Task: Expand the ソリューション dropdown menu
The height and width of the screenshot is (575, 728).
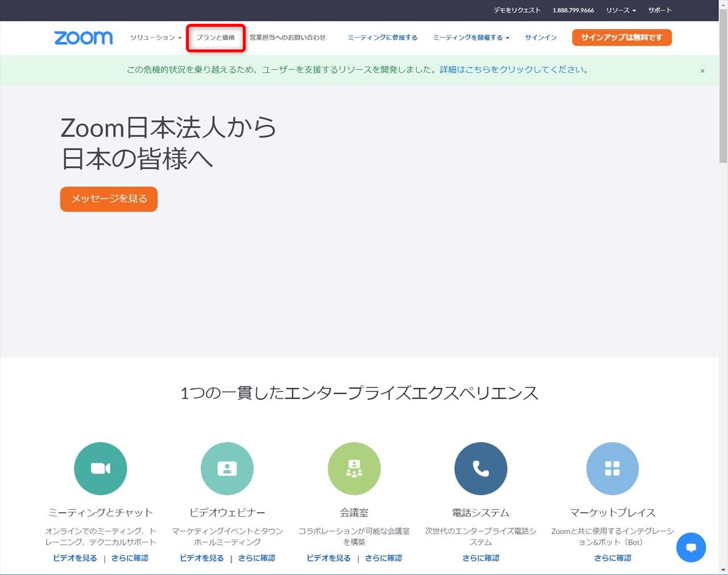Action: tap(156, 38)
